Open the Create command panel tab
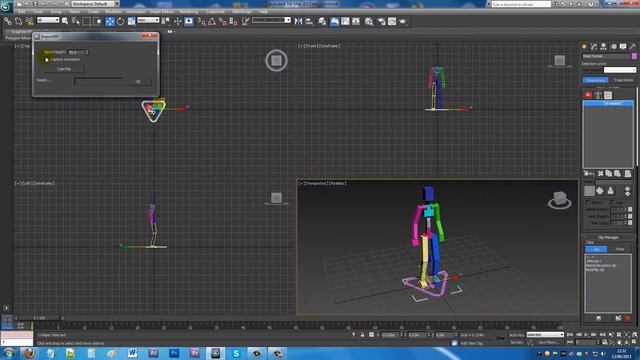The height and width of the screenshot is (360, 640). click(584, 47)
